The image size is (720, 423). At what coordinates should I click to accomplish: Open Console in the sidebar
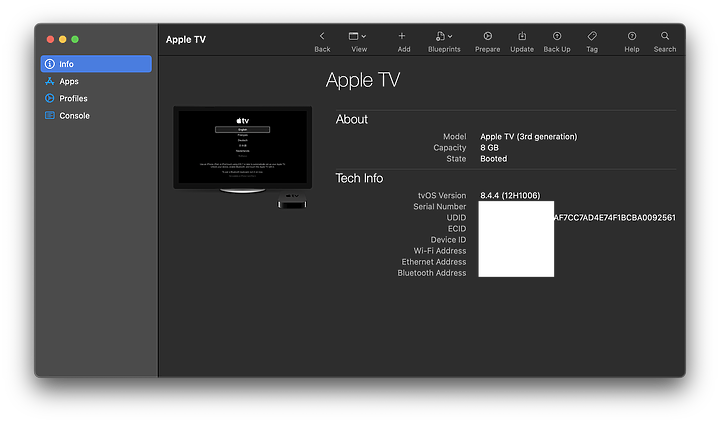96,116
